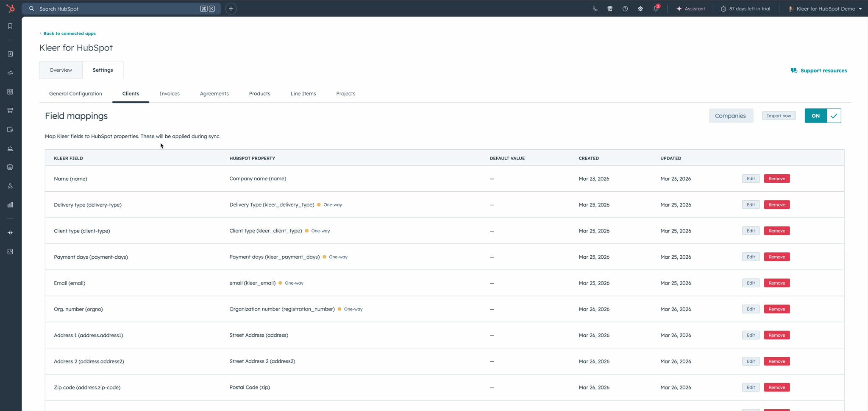Open the Sales sidebar icon below Content
868x411 pixels.
coord(10,111)
